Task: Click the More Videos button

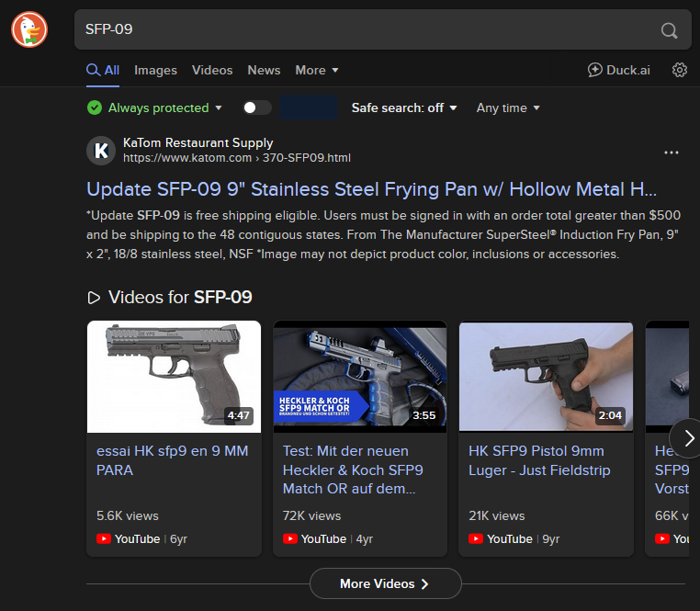Action: pyautogui.click(x=386, y=583)
